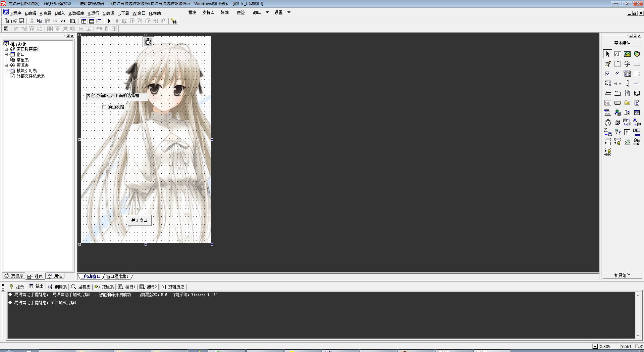Select the Slider bar component icon
Viewport: 644px width, 352px height.
(608, 93)
